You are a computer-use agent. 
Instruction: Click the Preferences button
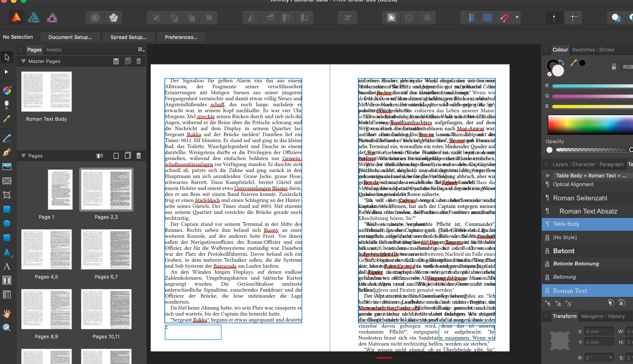[181, 37]
